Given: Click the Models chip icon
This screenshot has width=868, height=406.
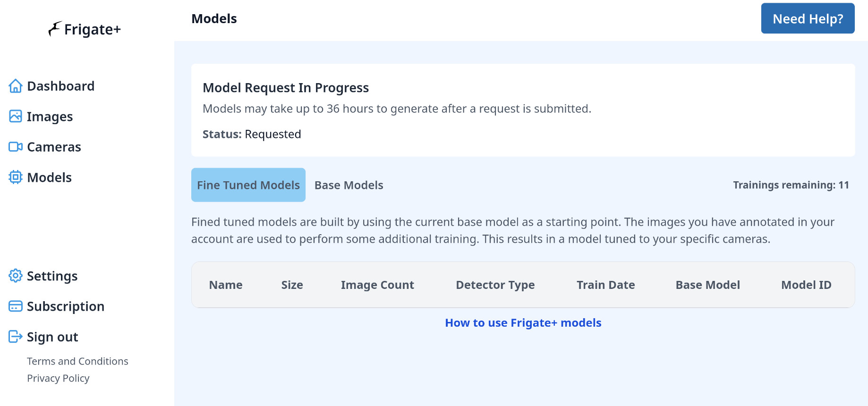Looking at the screenshot, I should click(x=16, y=177).
